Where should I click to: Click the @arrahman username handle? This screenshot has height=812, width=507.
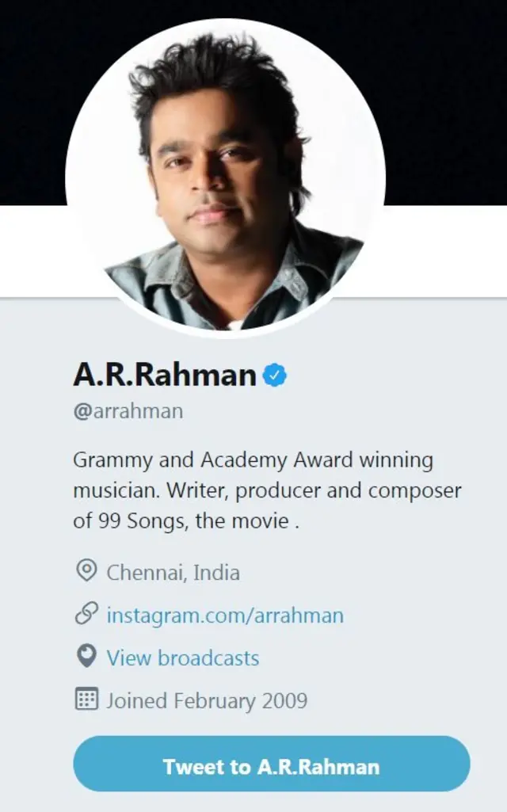[128, 411]
